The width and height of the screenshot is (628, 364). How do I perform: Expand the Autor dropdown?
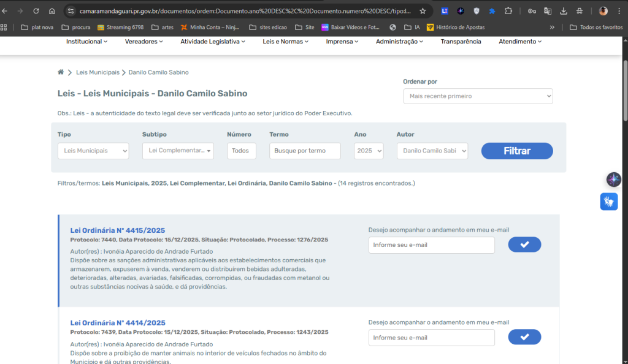(432, 151)
